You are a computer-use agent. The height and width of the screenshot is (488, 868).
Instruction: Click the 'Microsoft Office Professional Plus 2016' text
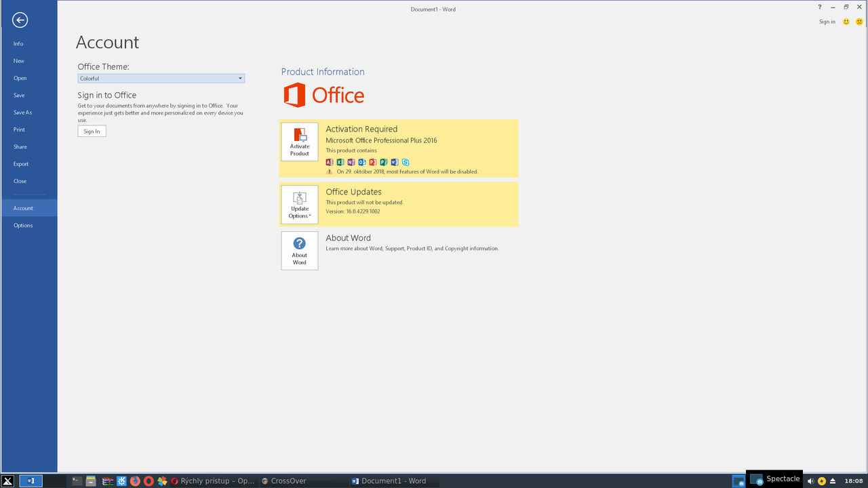381,140
